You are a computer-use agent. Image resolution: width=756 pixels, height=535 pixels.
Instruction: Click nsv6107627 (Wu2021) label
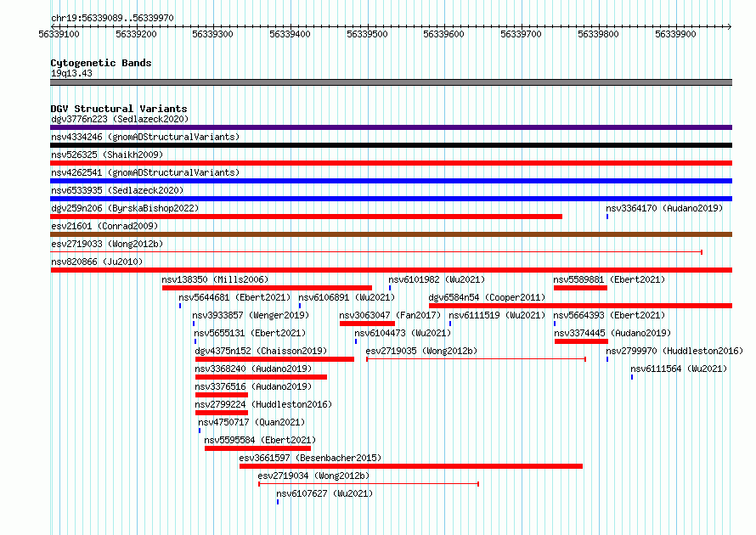click(324, 493)
